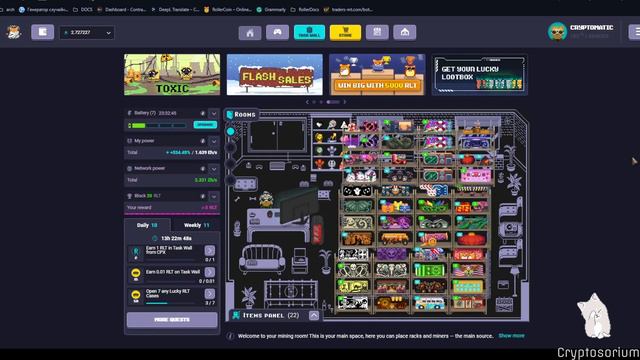
Task: Open the Rooms tab label
Action: coord(241,115)
